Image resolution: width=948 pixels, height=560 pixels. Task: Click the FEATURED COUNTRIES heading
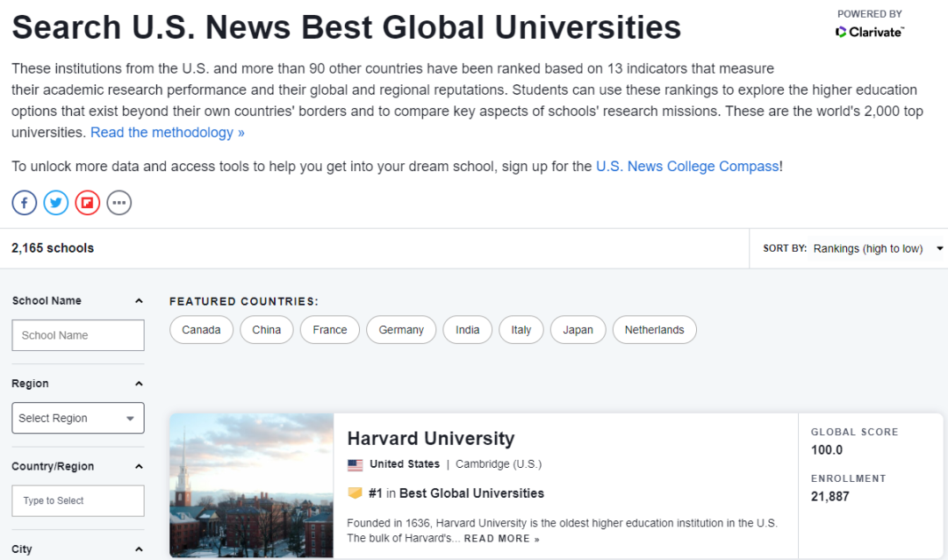pos(244,301)
